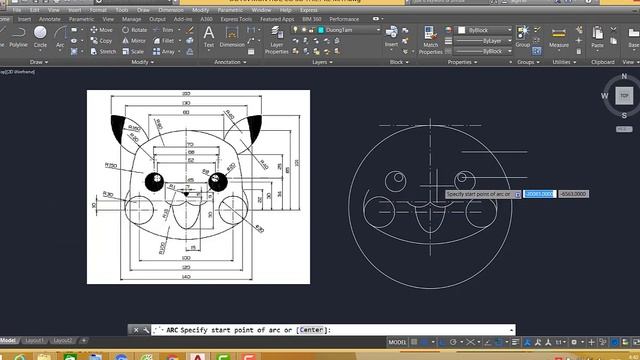
Task: Click the Stretch tool
Action: click(x=103, y=52)
